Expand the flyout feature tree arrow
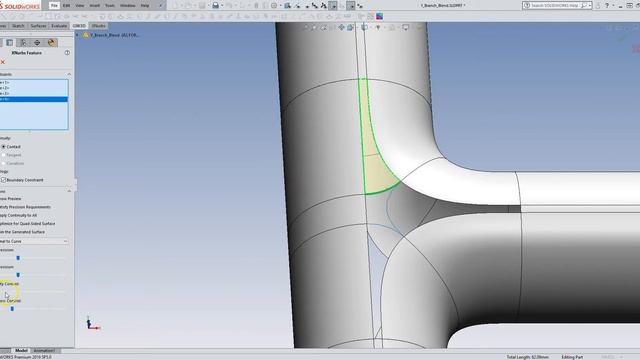Screen dimensions: 640x360 click(x=78, y=35)
